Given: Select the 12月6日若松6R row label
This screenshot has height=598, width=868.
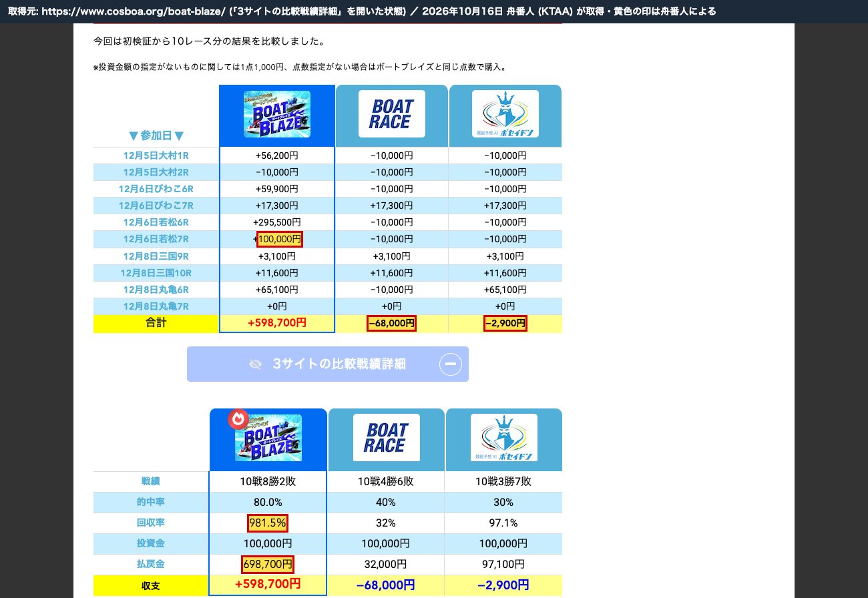Looking at the screenshot, I should tap(156, 222).
